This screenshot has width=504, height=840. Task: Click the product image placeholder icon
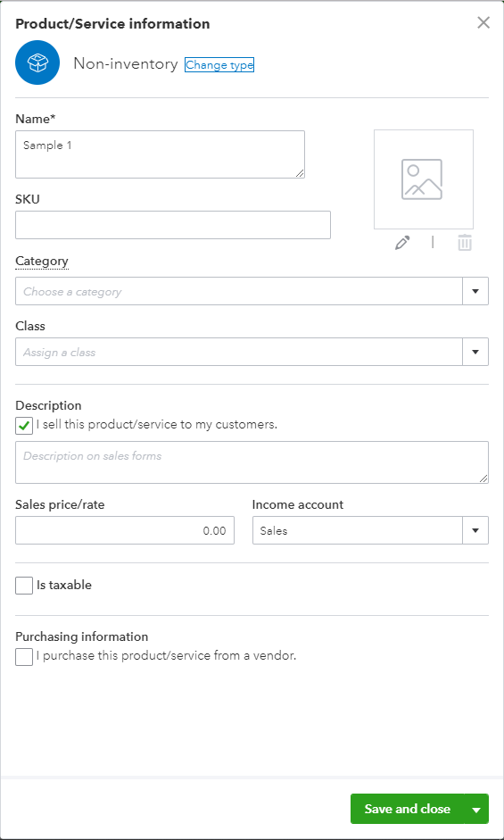pyautogui.click(x=422, y=179)
